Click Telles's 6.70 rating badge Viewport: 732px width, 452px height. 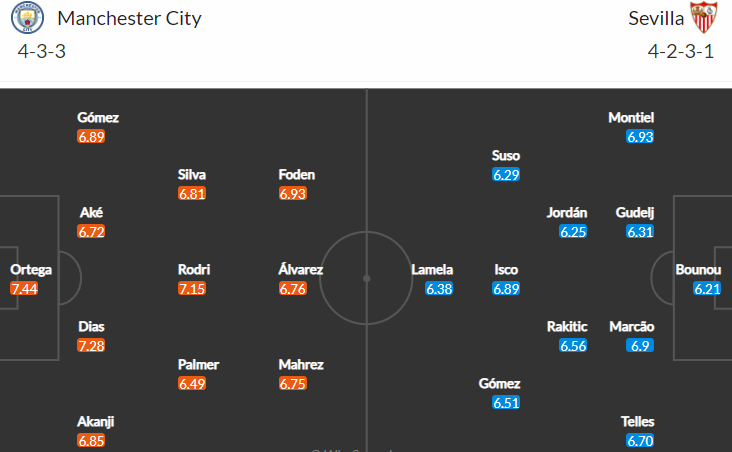coord(640,440)
